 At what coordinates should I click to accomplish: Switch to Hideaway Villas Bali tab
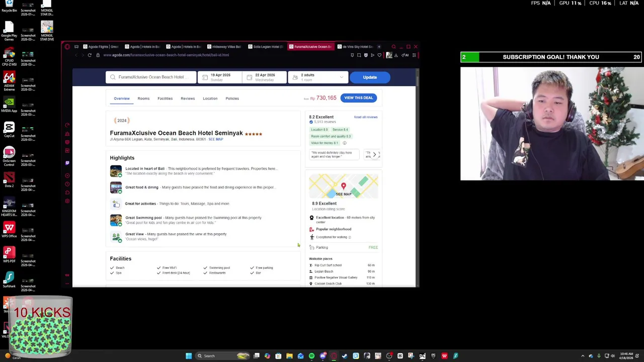coord(224,47)
